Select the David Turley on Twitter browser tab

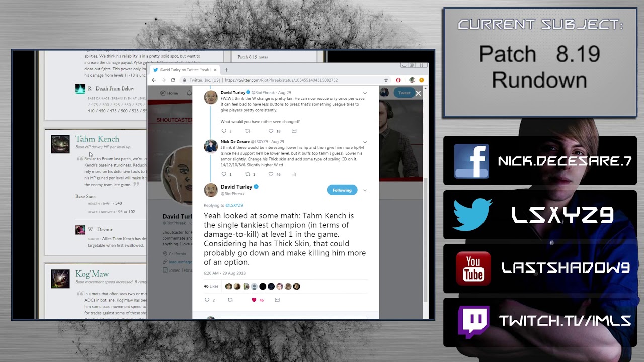pos(185,70)
